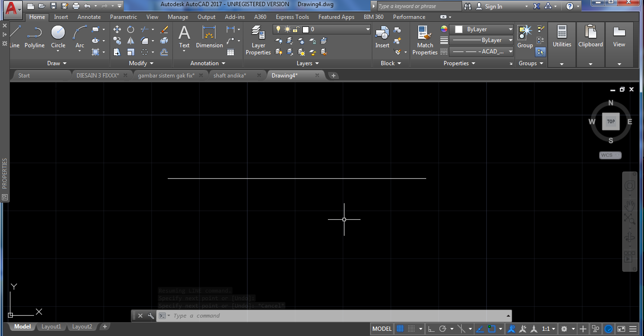Click the Erase tool icon
644x336 pixels.
pos(164,29)
